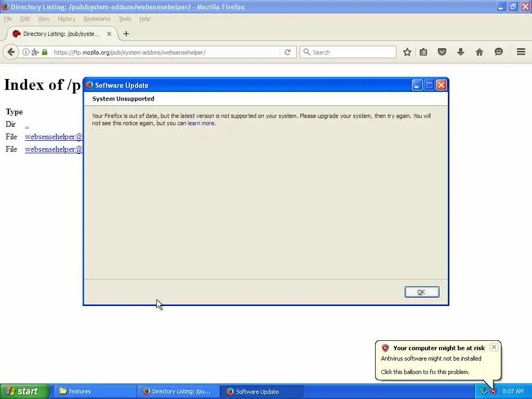This screenshot has width=532, height=399.
Task: Open the site information icon in address bar
Action: (26, 52)
